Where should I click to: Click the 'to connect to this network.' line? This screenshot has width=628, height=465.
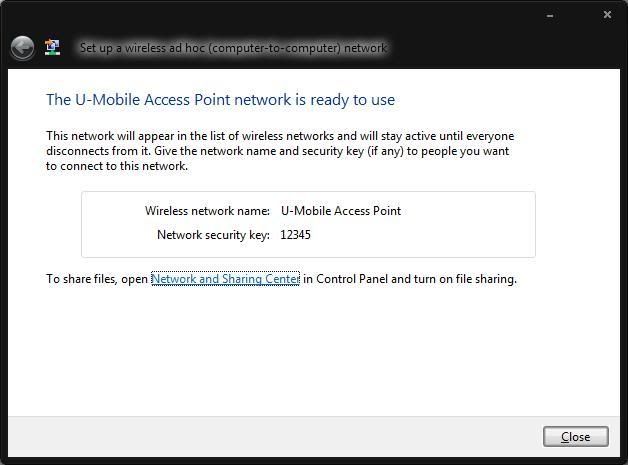[x=117, y=166]
